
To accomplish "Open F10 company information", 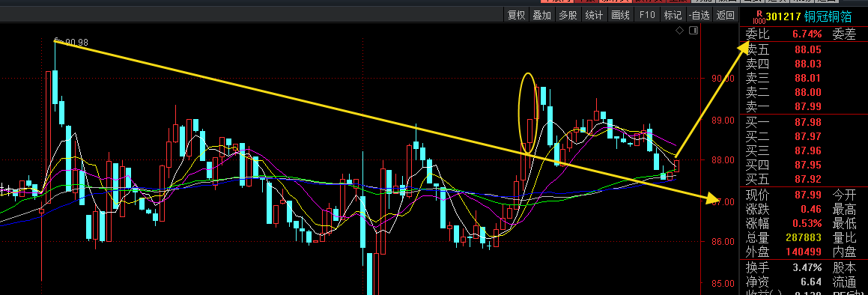I will (647, 16).
